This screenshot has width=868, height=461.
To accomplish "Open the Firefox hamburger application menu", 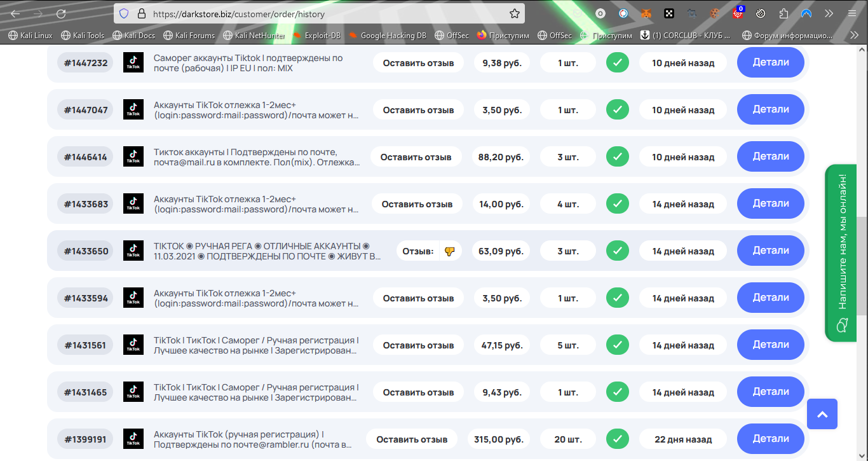I will (851, 13).
